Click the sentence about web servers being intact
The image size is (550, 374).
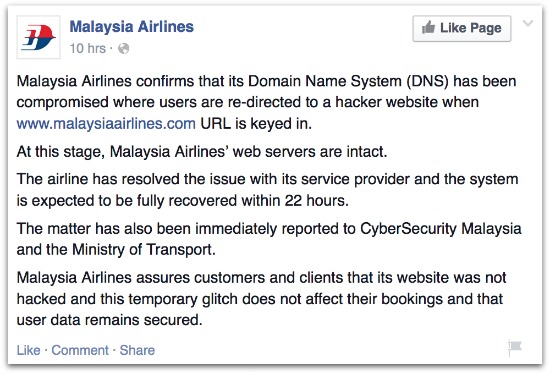(202, 152)
